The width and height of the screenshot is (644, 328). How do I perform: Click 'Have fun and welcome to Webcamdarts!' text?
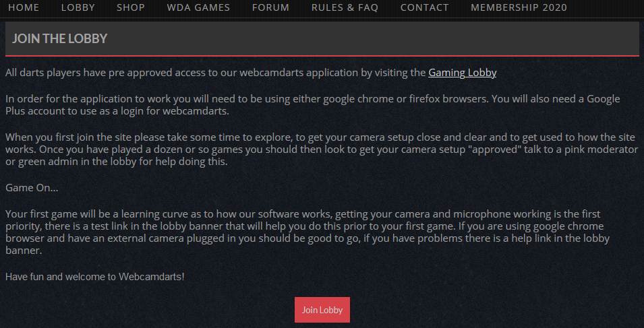point(94,277)
